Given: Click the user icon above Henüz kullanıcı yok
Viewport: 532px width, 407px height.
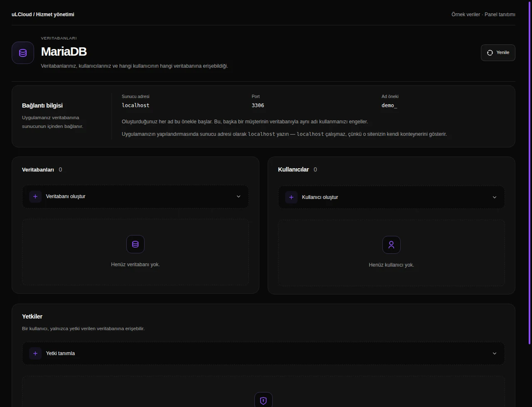Looking at the screenshot, I should tap(392, 245).
